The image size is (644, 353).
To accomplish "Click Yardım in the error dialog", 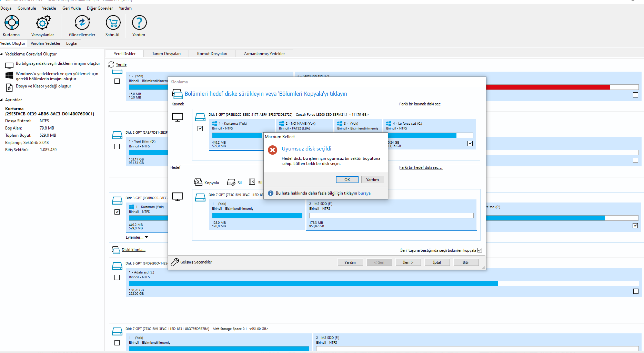I will 372,180.
